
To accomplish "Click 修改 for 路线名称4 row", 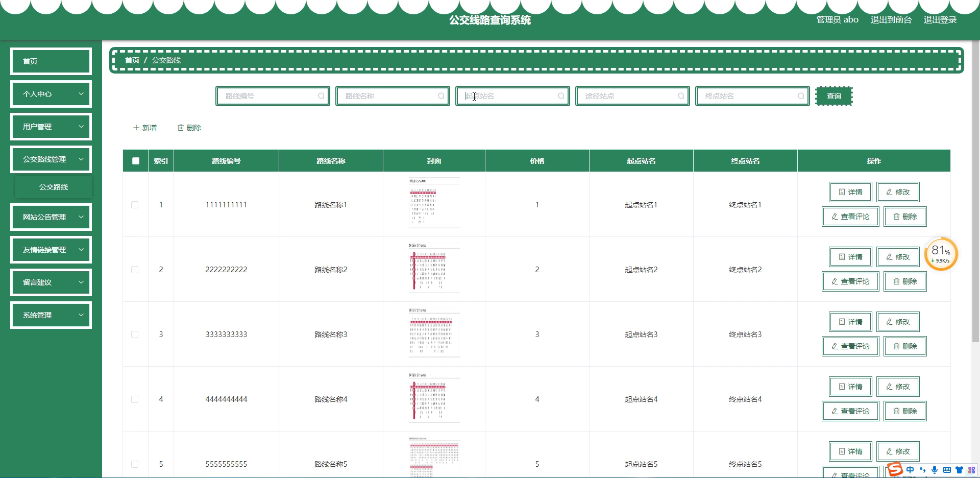I will [898, 387].
